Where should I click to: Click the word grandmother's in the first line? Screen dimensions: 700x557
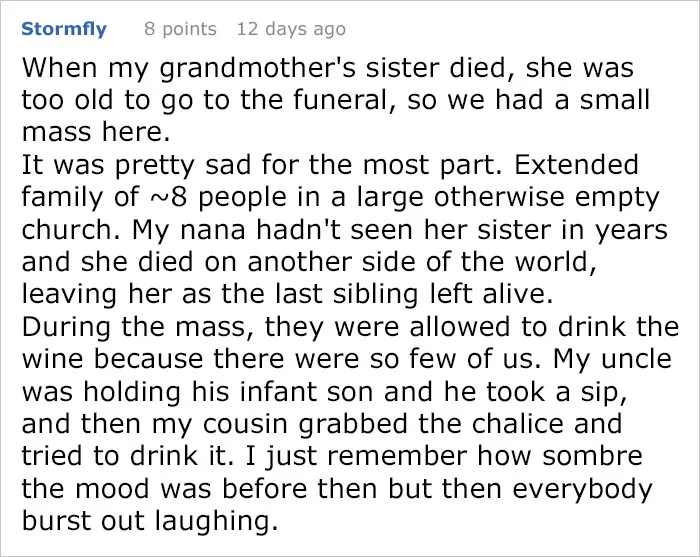[x=258, y=69]
